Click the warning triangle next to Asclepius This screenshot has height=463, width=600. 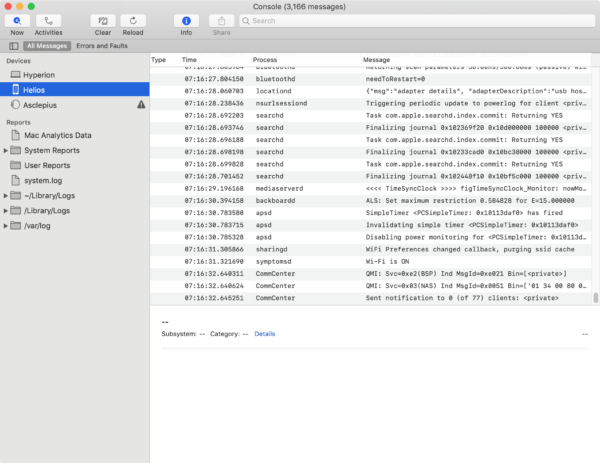point(141,104)
